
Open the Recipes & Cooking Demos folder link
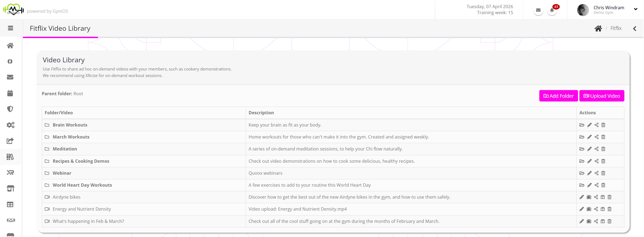(81, 161)
